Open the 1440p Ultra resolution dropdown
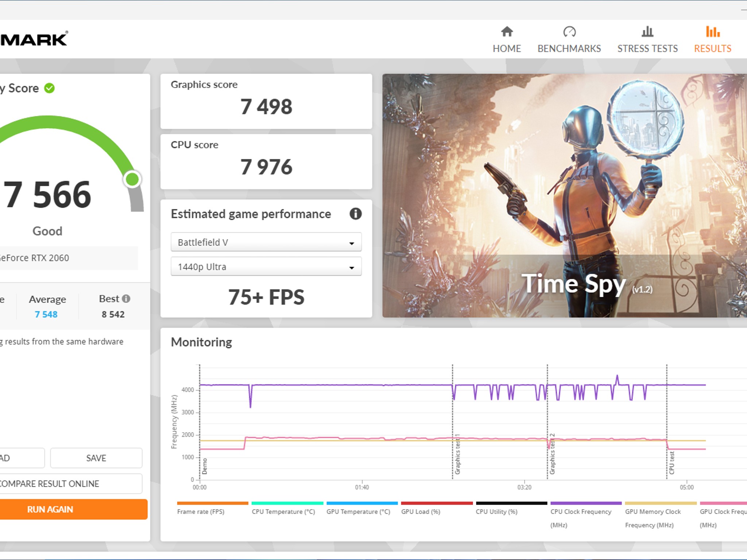 point(266,267)
